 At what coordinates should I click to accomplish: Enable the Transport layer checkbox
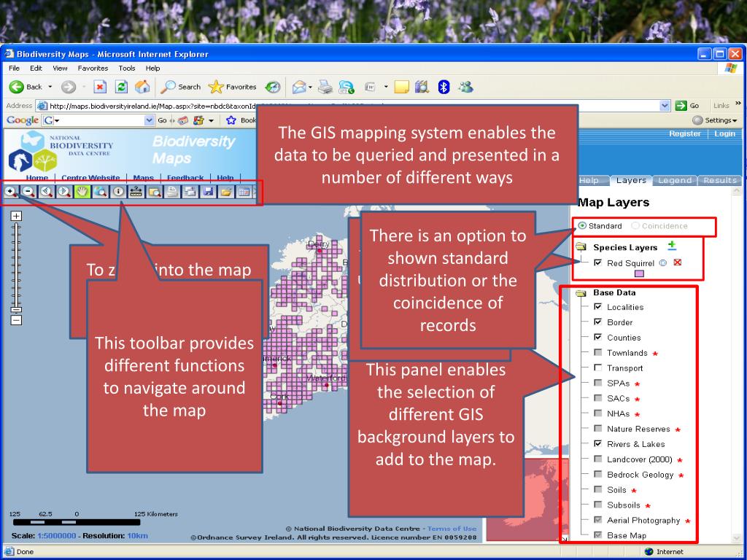click(x=598, y=367)
